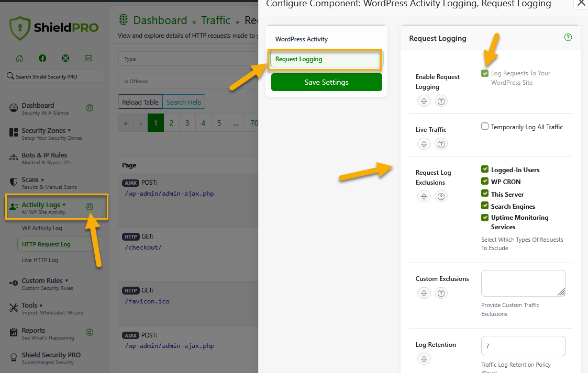Click the Activity Logs gear icon

click(90, 207)
